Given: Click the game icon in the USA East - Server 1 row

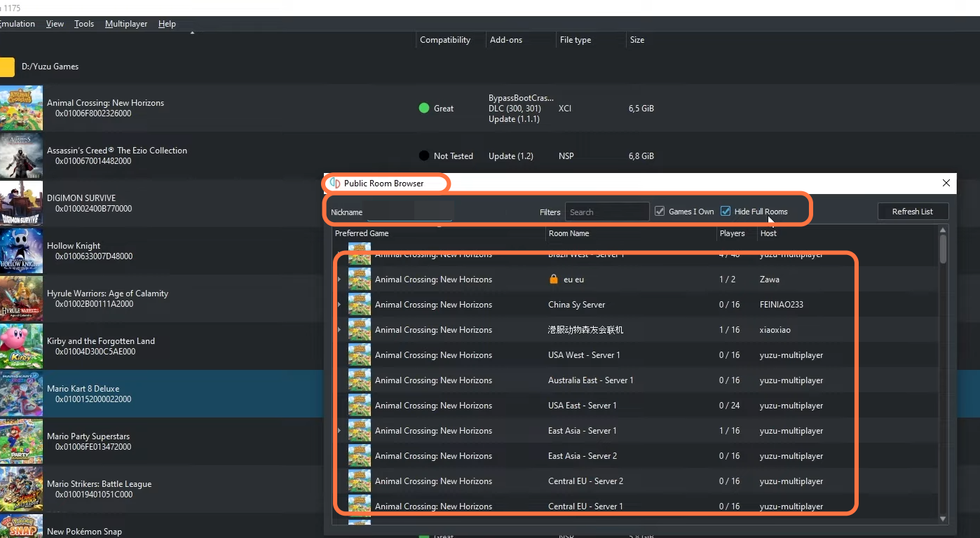Looking at the screenshot, I should pos(360,406).
